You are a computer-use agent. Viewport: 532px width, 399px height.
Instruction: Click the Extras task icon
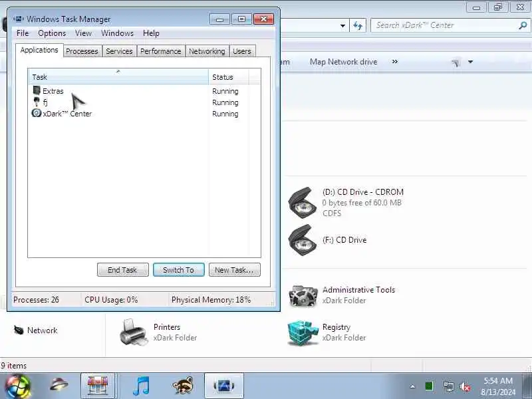click(x=37, y=90)
